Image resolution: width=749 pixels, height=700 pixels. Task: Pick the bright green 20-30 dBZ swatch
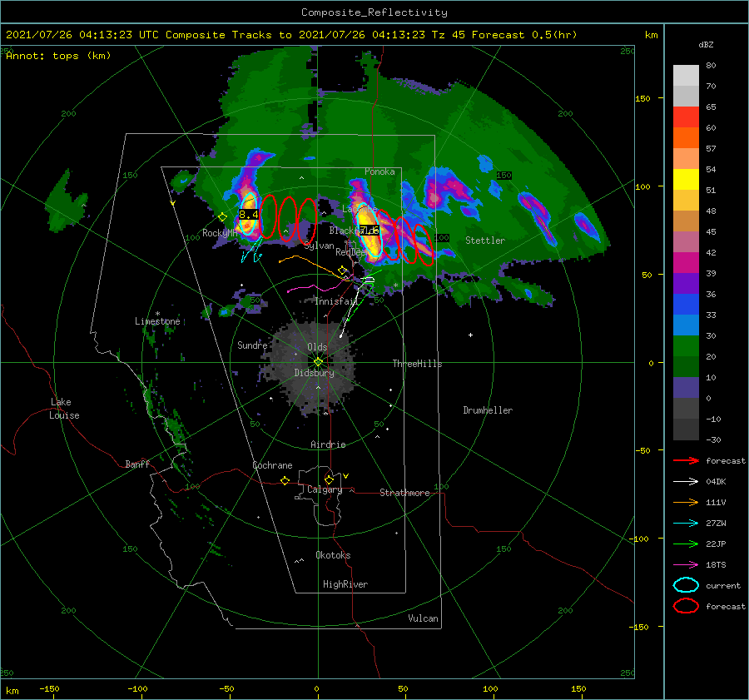point(686,346)
